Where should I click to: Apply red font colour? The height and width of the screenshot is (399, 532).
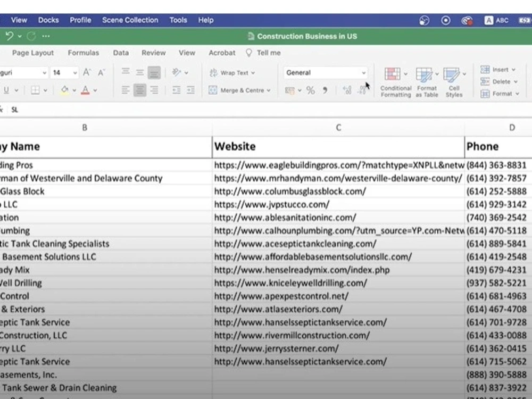tap(85, 90)
